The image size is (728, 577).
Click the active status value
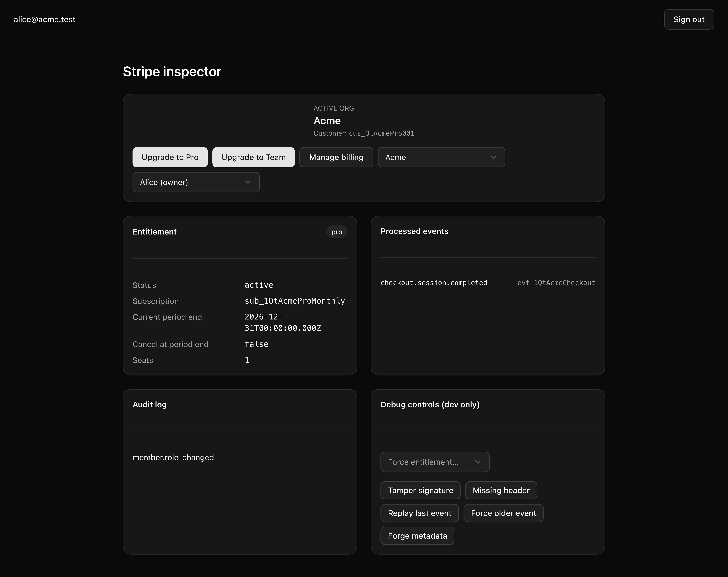click(259, 285)
